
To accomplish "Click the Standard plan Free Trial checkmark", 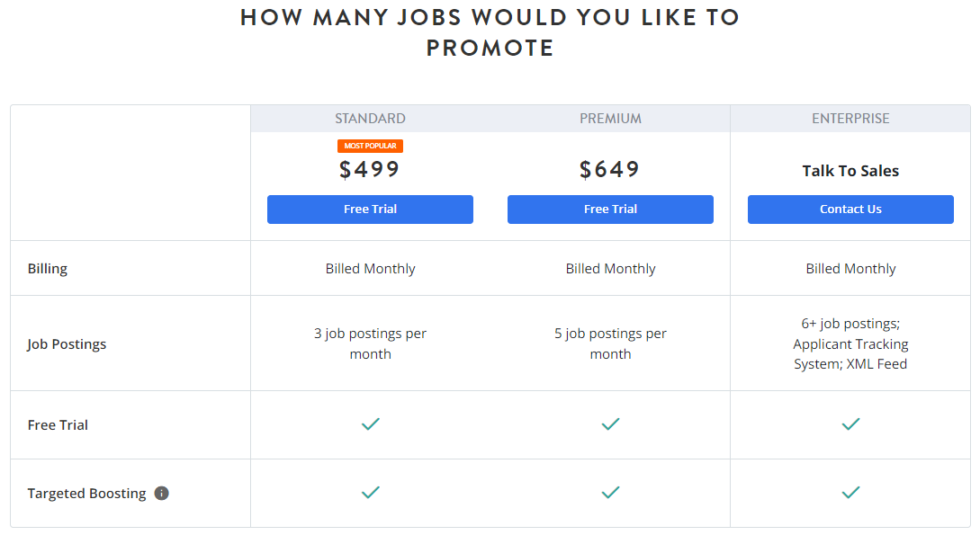I will 370,424.
